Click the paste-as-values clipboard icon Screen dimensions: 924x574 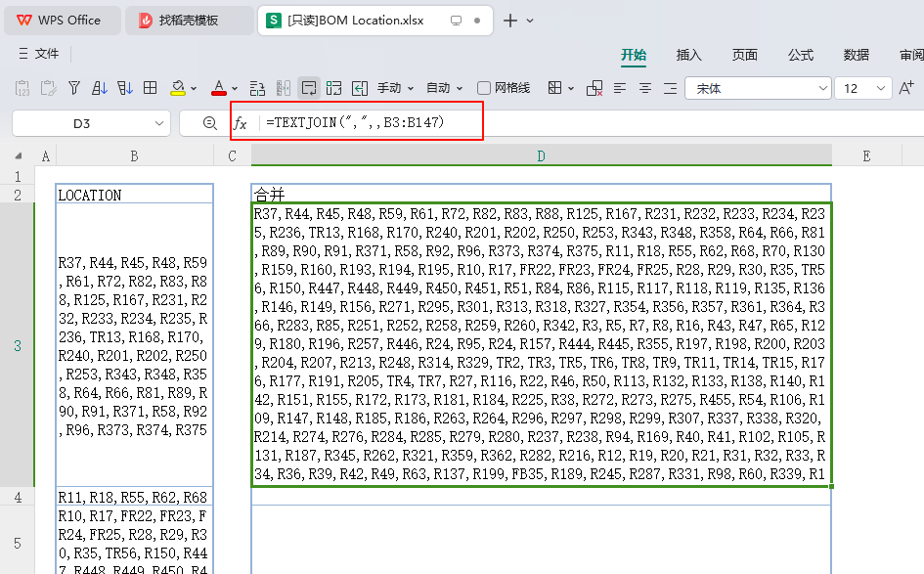tap(22, 88)
